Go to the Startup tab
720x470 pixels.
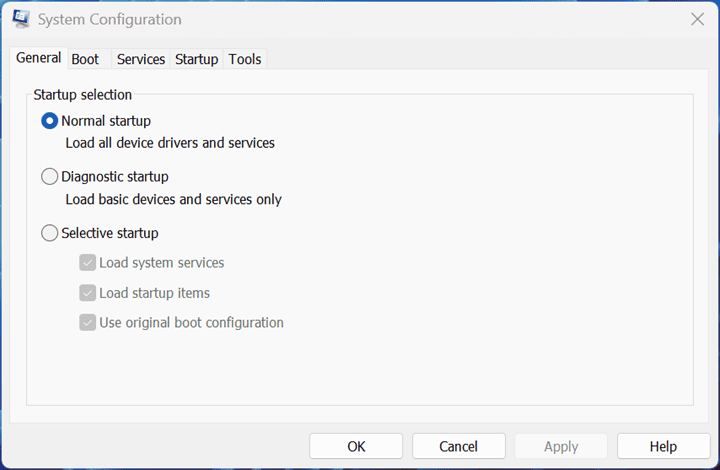coord(197,59)
